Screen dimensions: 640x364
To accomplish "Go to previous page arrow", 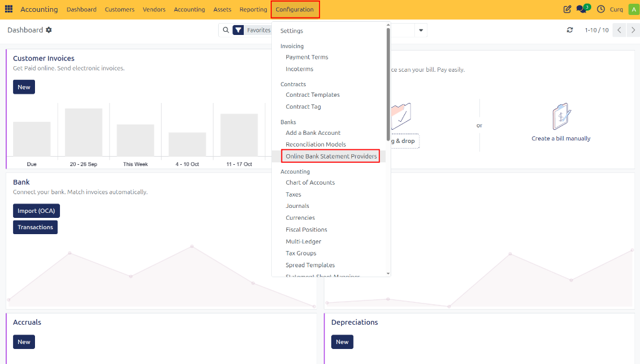I will [x=619, y=30].
